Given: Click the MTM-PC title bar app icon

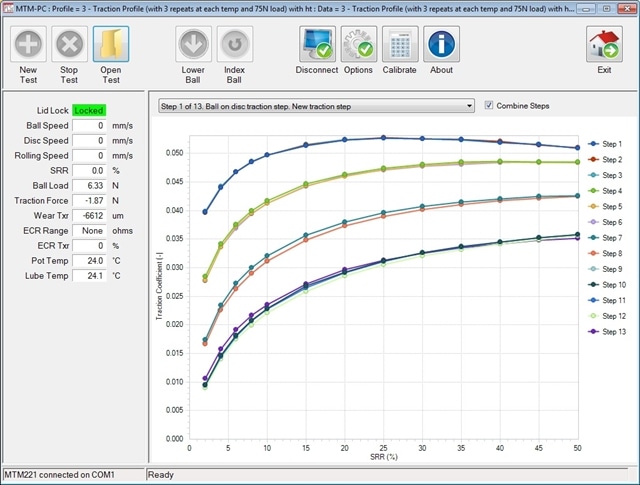Looking at the screenshot, I should [x=8, y=8].
